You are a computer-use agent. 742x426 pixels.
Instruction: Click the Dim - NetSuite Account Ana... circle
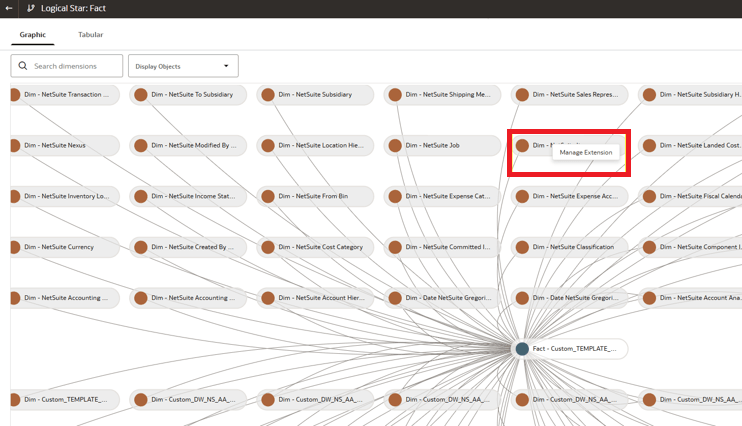(x=649, y=298)
